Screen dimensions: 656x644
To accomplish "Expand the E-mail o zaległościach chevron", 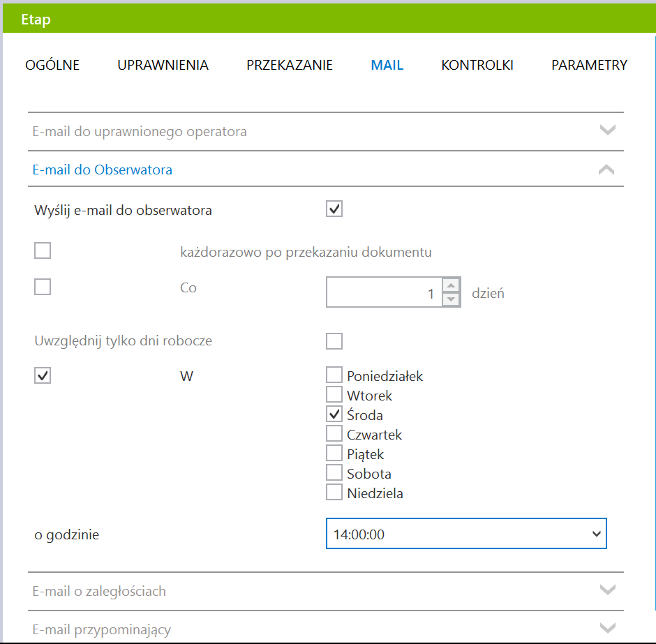I will (x=607, y=590).
